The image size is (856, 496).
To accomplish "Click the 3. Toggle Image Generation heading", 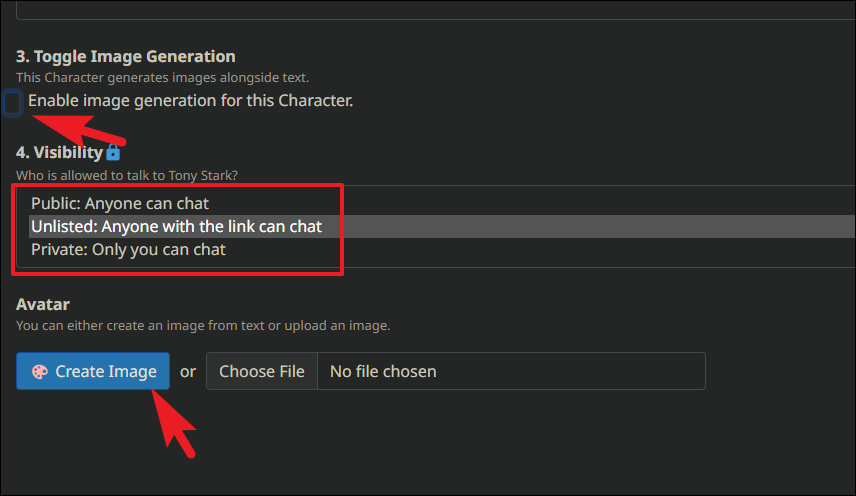I will [x=126, y=56].
